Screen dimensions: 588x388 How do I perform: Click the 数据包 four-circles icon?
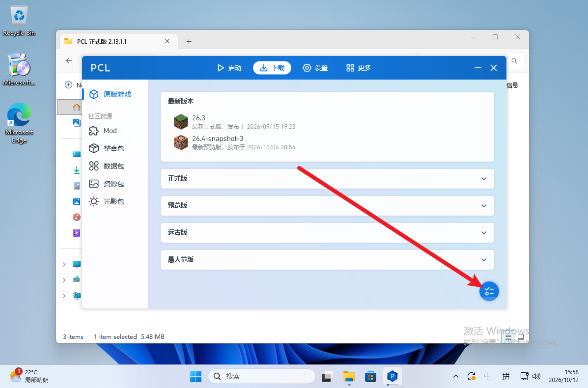94,166
